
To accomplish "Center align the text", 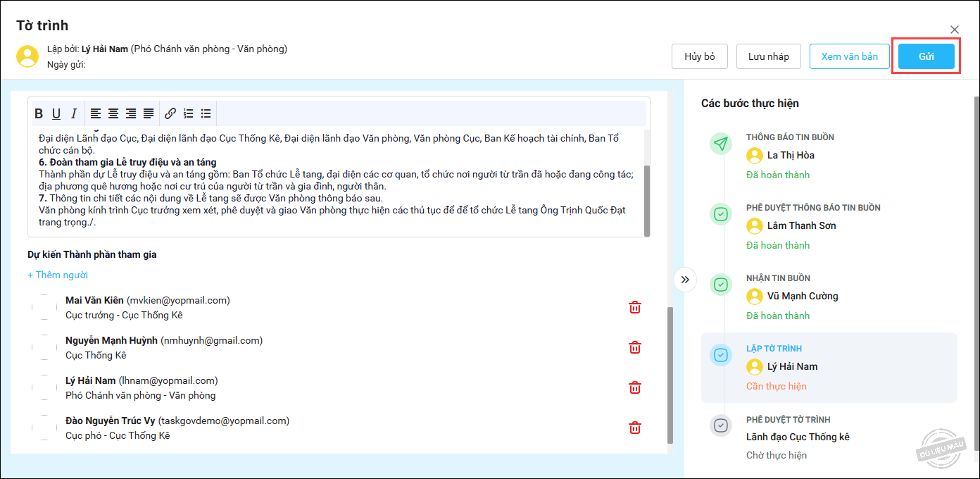I will click(x=113, y=113).
